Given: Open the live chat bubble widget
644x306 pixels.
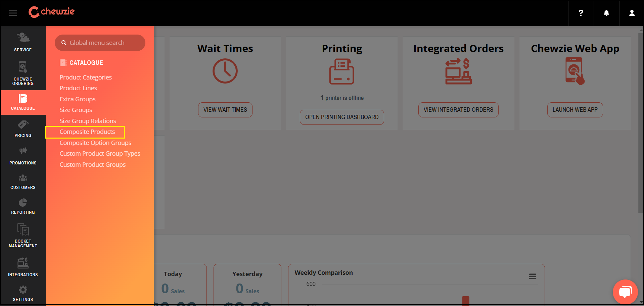Looking at the screenshot, I should coord(625,292).
